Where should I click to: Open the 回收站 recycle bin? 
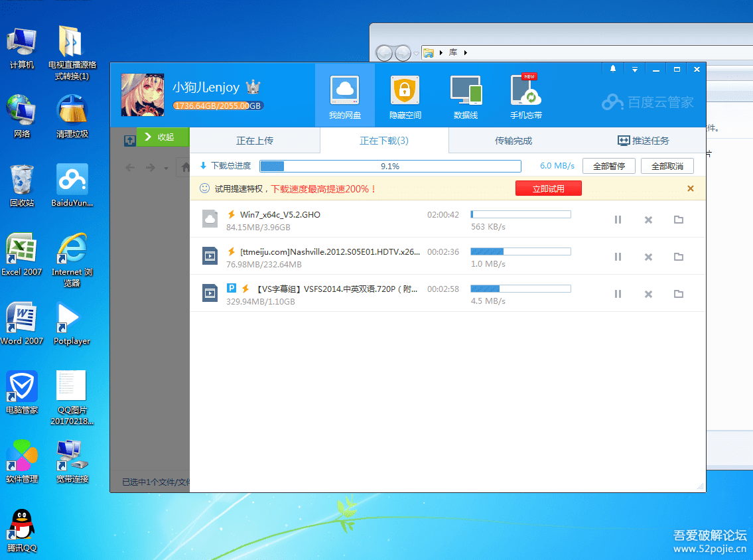tap(22, 185)
